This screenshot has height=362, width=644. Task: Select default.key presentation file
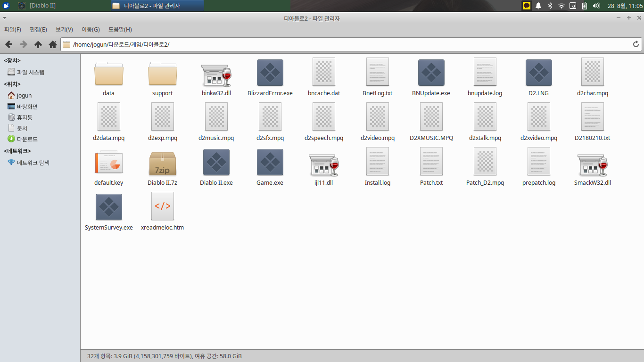(x=109, y=163)
